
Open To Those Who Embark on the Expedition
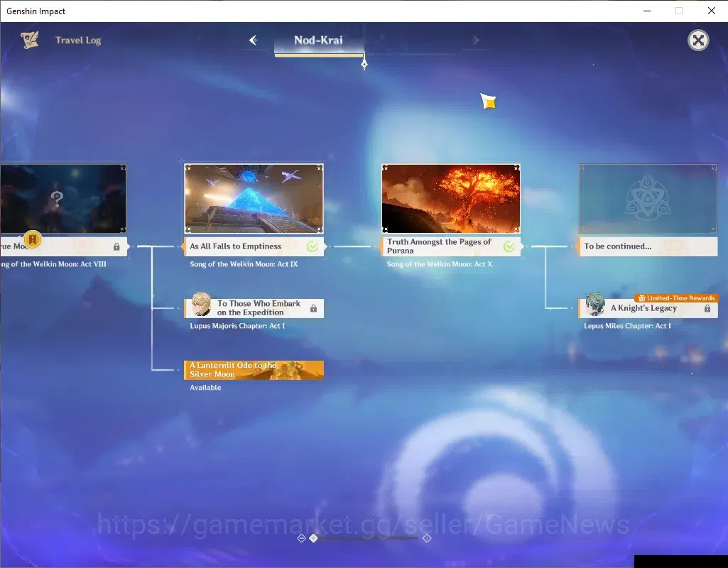[x=254, y=308]
